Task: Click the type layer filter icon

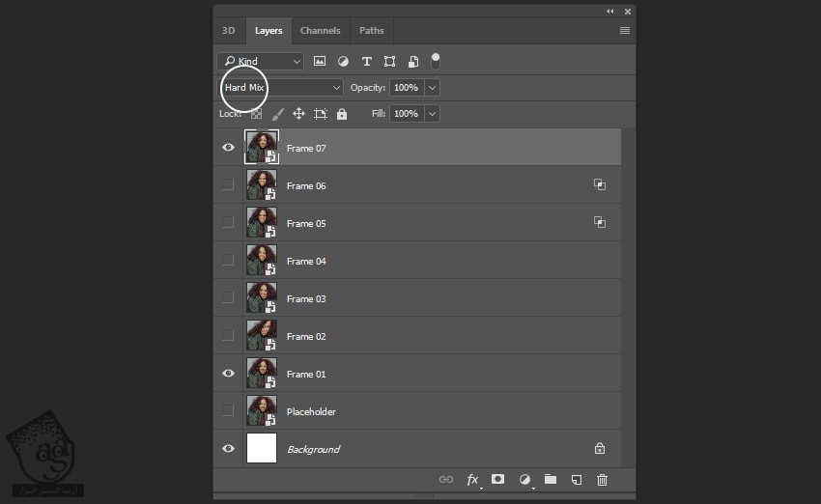Action: [x=366, y=61]
